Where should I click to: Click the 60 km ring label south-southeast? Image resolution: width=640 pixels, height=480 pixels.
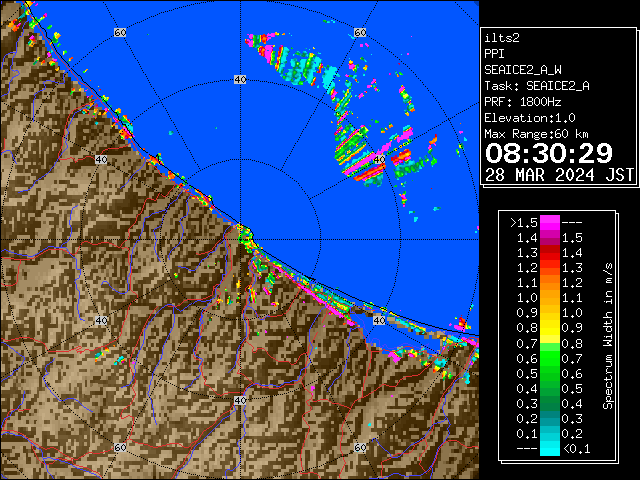coord(360,448)
